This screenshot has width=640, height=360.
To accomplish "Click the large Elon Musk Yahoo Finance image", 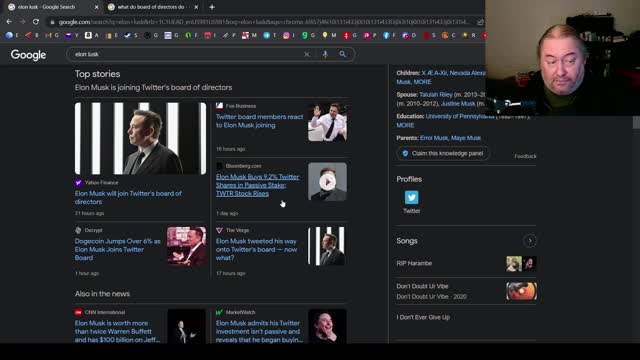I will click(140, 138).
